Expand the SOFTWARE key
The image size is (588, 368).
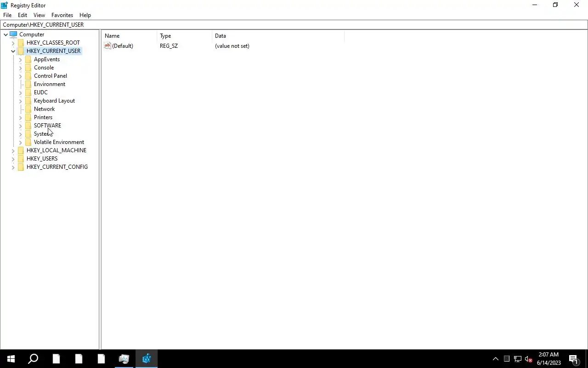pyautogui.click(x=20, y=126)
